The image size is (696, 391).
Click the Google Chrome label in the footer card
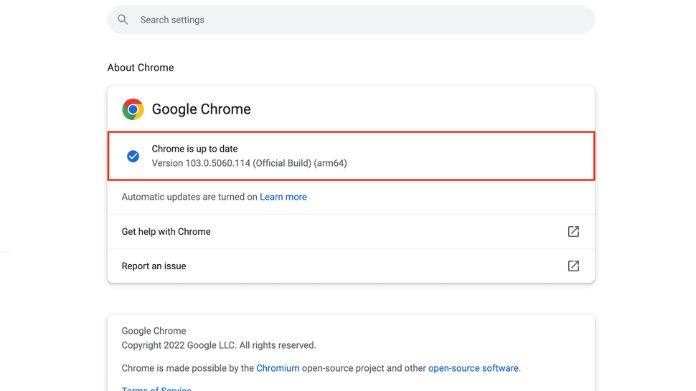click(154, 331)
